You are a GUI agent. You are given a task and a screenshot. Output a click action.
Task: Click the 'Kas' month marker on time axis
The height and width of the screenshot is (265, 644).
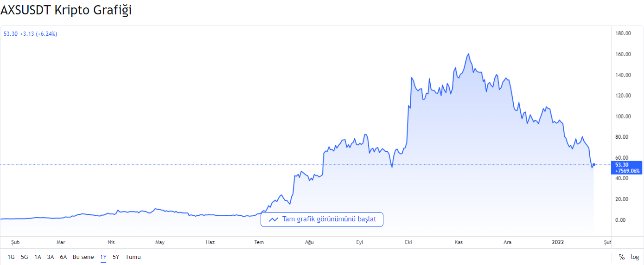pyautogui.click(x=459, y=242)
